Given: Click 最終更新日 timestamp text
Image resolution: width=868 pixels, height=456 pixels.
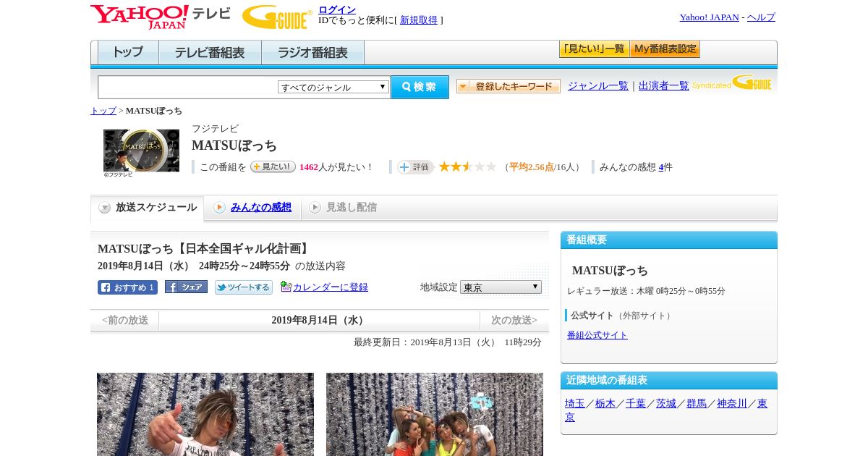Looking at the screenshot, I should coord(448,342).
